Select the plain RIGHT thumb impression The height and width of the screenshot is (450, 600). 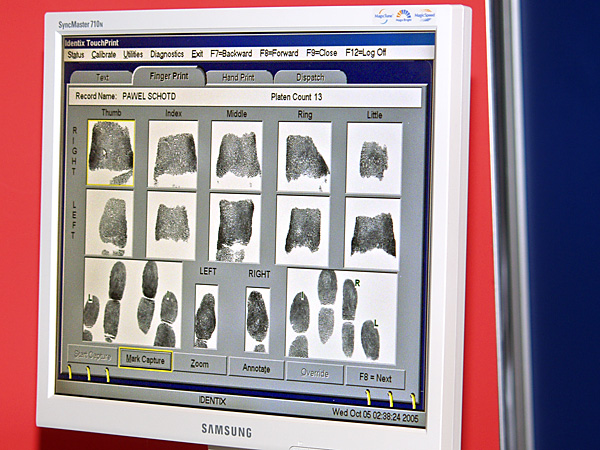coord(258,320)
